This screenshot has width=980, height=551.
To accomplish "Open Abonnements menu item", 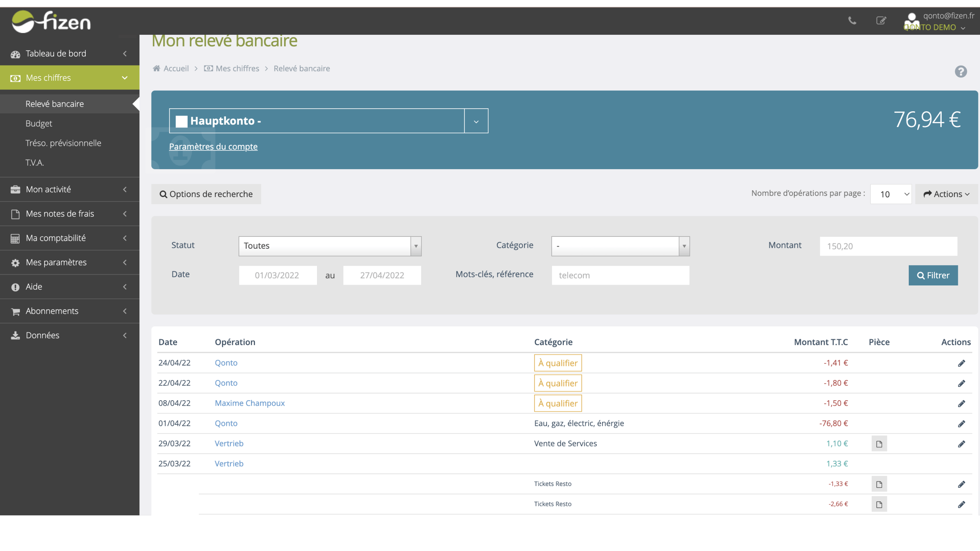I will [70, 311].
